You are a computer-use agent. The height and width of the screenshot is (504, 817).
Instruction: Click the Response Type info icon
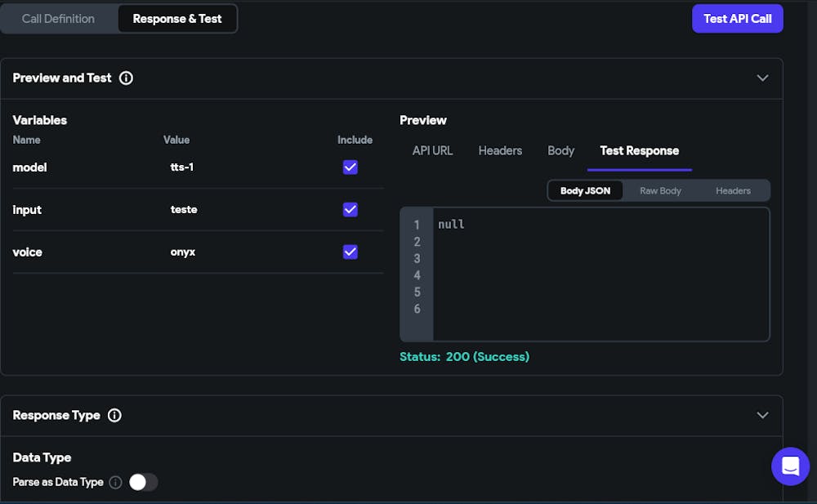[114, 415]
